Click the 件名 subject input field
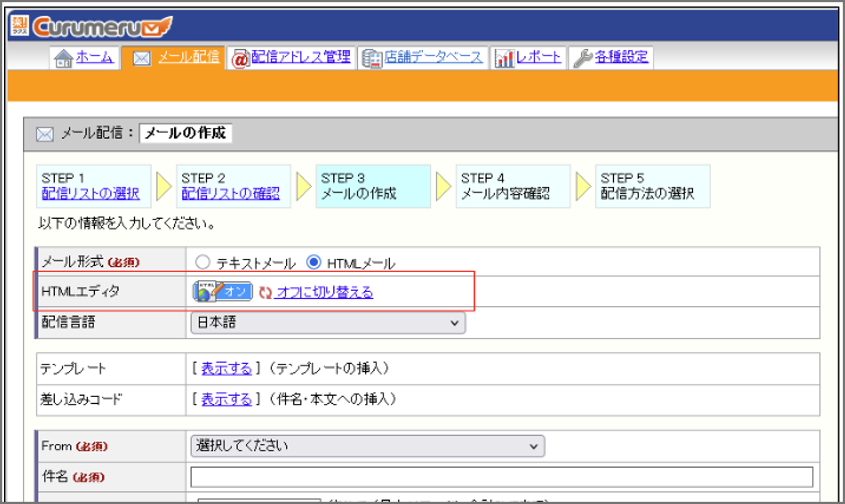845x504 pixels. [502, 477]
